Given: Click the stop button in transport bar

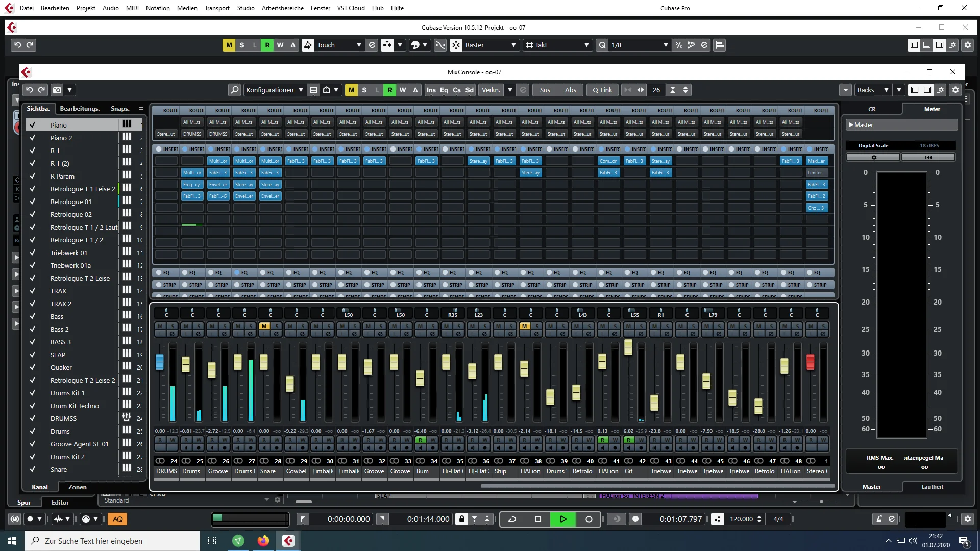Looking at the screenshot, I should pos(537,519).
